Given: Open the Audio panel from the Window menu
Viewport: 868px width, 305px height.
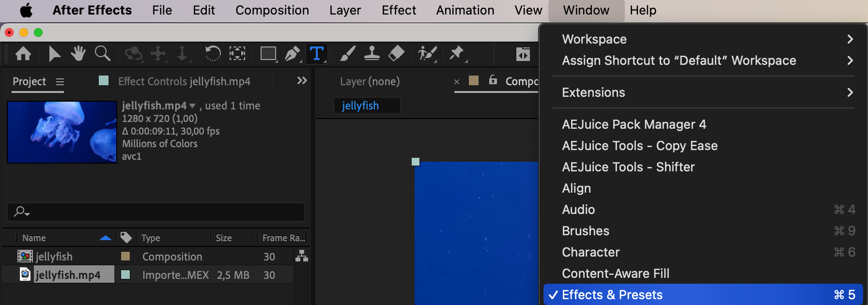Looking at the screenshot, I should click(703, 210).
